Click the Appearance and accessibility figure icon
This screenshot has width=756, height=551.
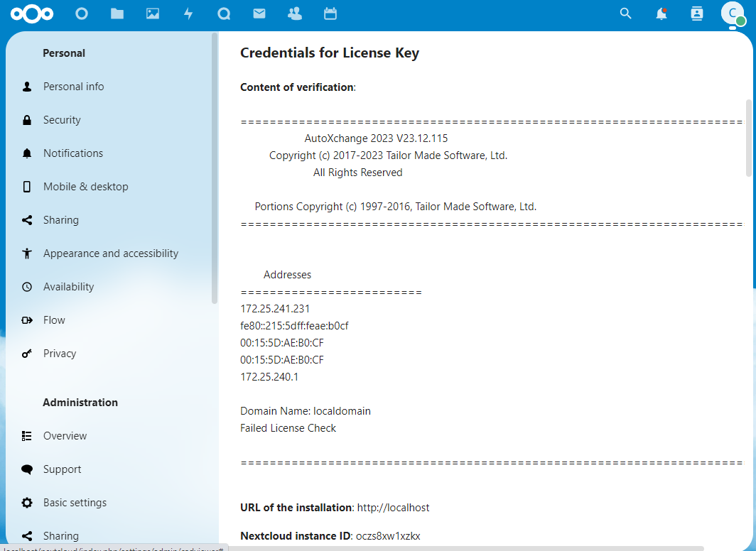pyautogui.click(x=27, y=253)
